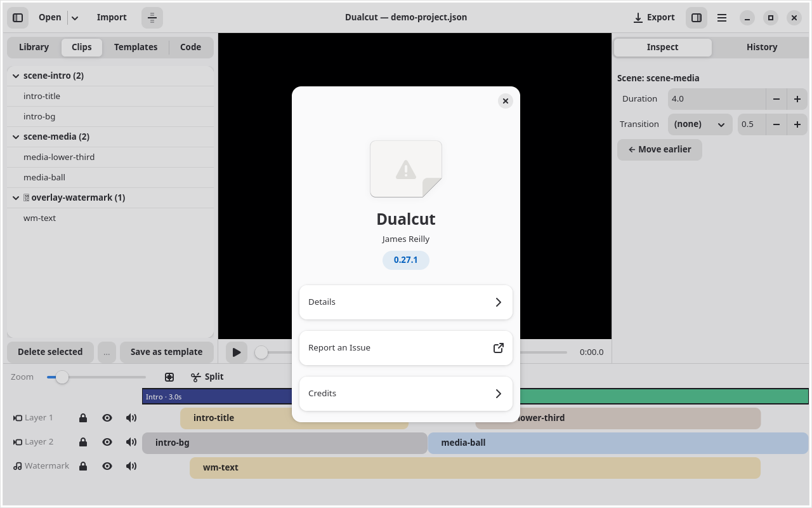Click the Open button in the header
The image size is (812, 508).
[x=49, y=18]
